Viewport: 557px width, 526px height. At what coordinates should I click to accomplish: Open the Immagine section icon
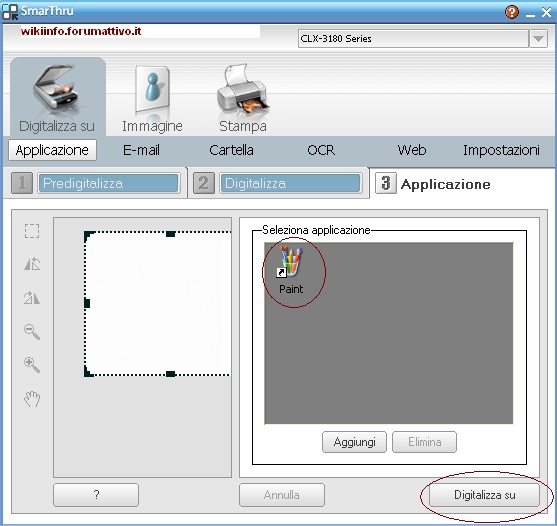point(152,90)
